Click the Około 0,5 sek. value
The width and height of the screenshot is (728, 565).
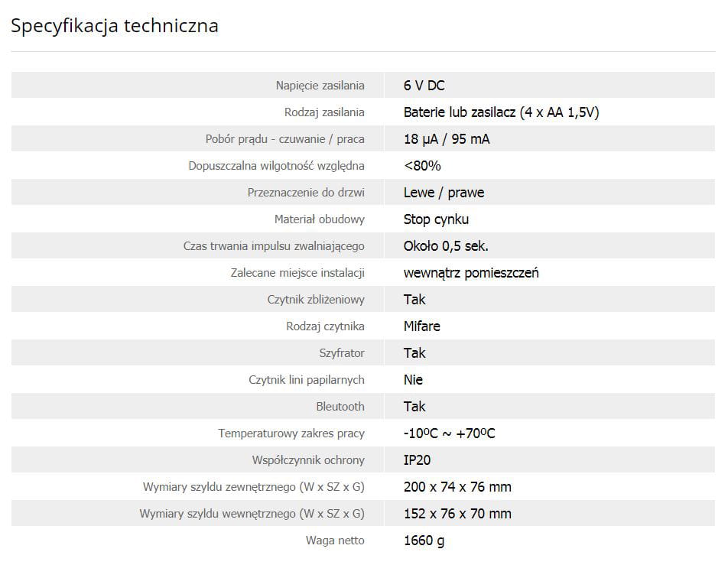tap(446, 246)
